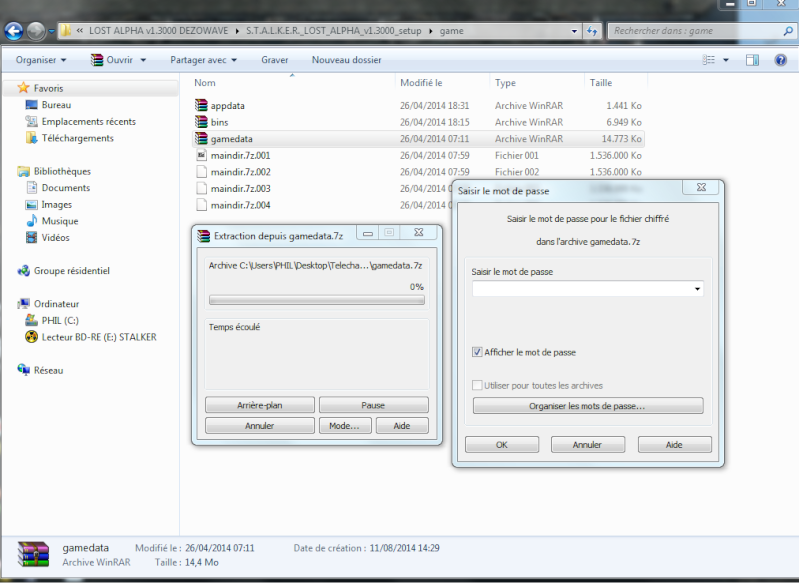Open Vidéos library
The height and width of the screenshot is (583, 799).
pos(56,237)
